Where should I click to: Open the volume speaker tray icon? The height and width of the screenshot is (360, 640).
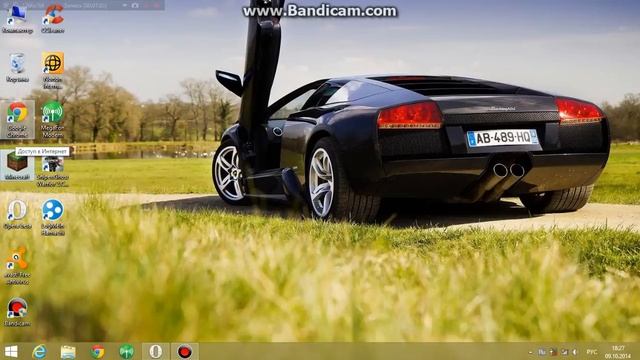pos(575,352)
